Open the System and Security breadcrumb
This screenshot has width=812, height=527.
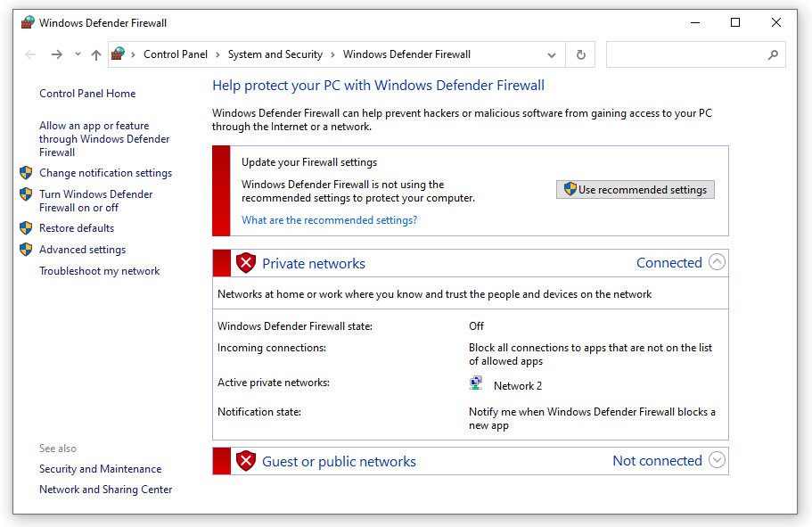(x=274, y=54)
